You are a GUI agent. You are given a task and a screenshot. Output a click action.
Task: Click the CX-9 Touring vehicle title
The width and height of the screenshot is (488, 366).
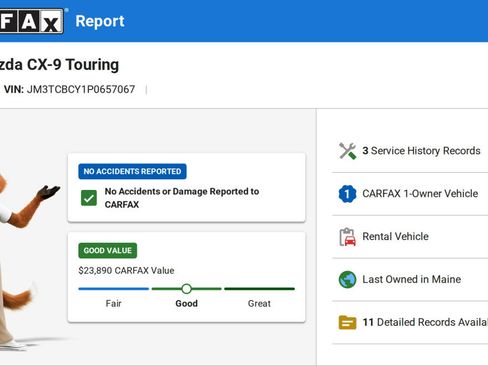[59, 65]
